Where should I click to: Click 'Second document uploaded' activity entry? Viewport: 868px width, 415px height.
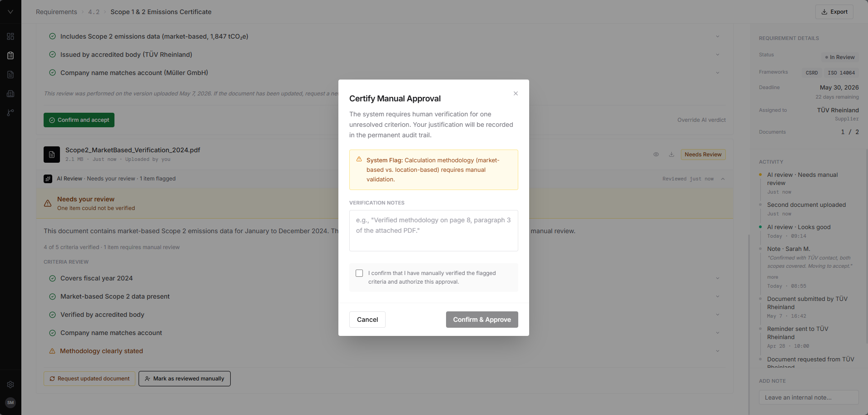(806, 205)
